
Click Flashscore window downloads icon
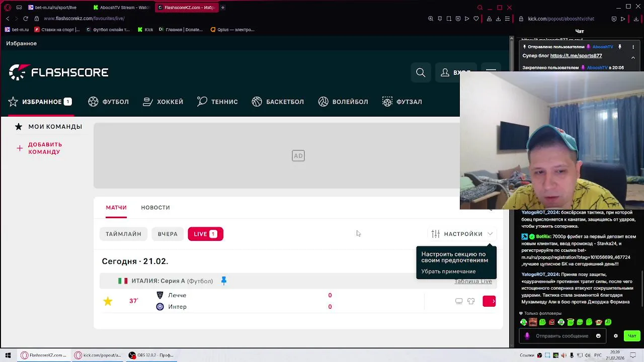pos(498,19)
